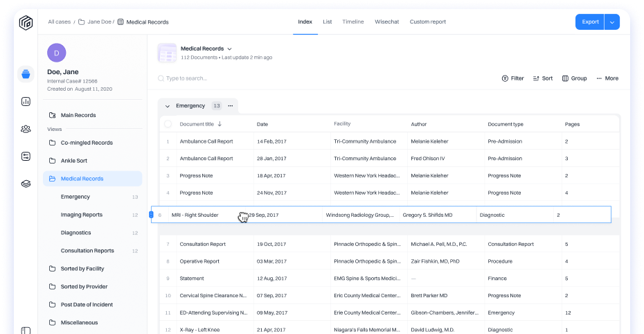Viewport: 644px width, 334px height.
Task: Open the Cervical Spine Clearance row
Action: coord(389,295)
